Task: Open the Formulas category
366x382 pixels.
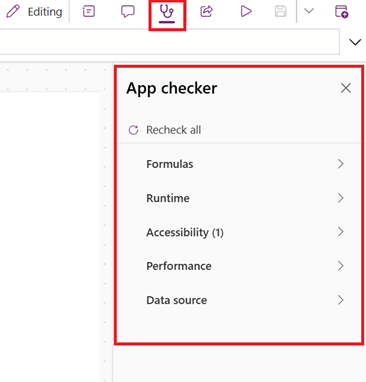Action: pos(239,164)
